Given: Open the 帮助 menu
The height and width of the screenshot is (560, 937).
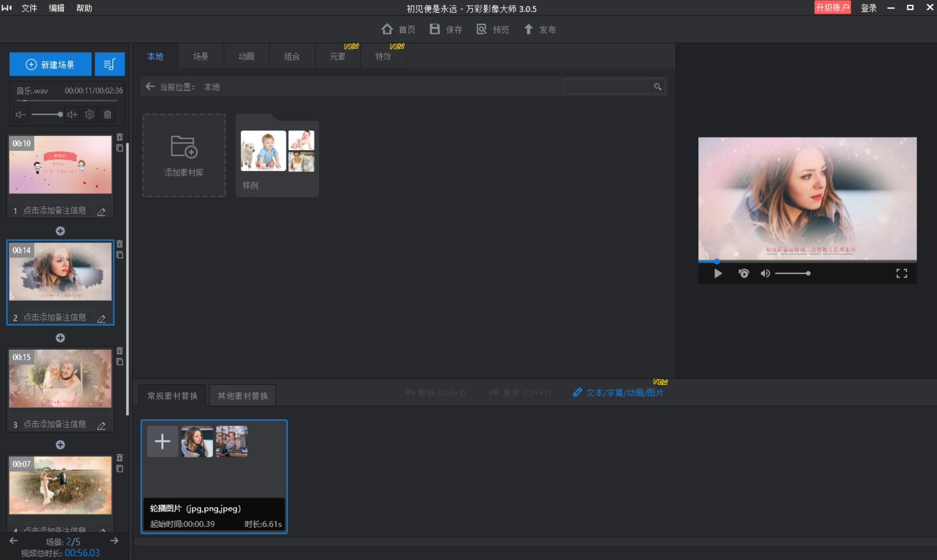Looking at the screenshot, I should [84, 8].
